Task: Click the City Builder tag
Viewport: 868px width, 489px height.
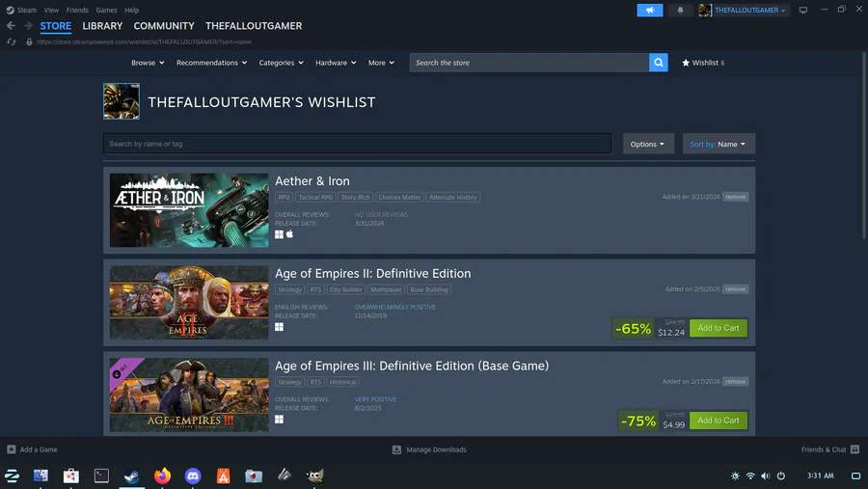Action: click(345, 289)
